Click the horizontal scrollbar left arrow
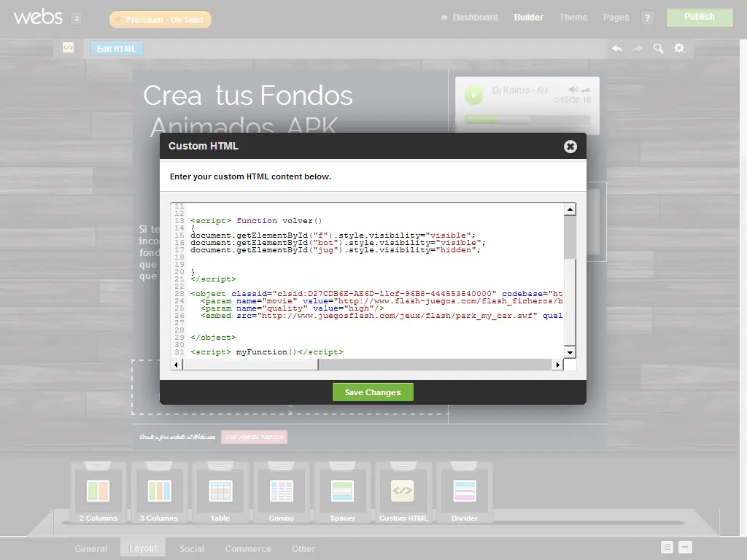Viewport: 747px width, 560px height. point(177,365)
